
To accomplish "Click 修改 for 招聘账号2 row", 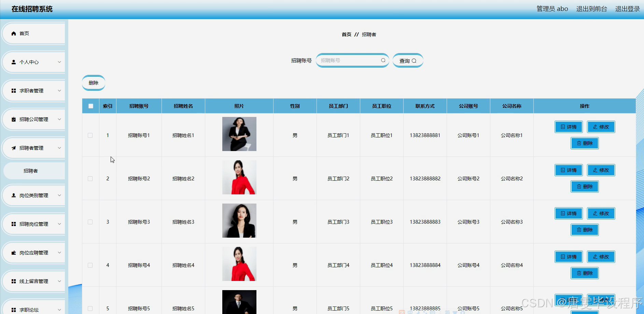I will (x=601, y=170).
